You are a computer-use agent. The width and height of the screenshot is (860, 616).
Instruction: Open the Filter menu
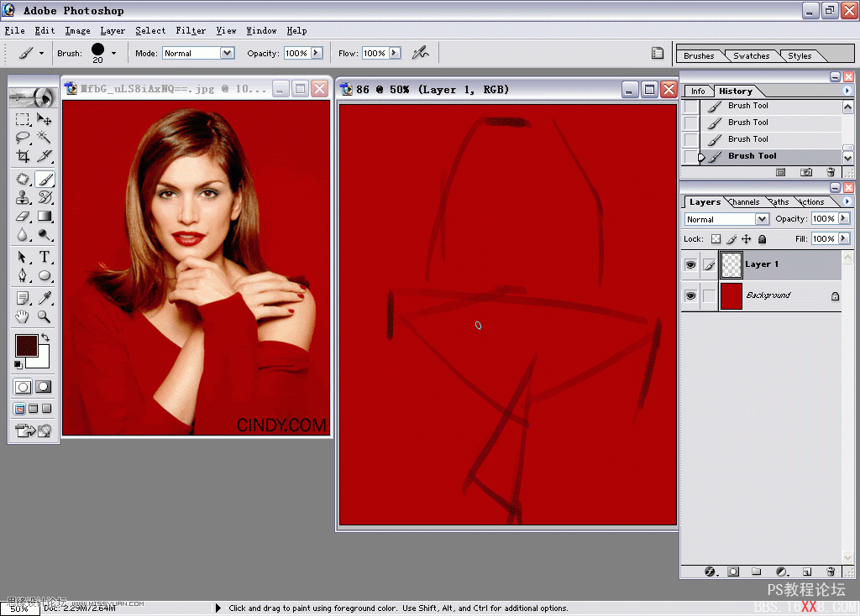(x=191, y=31)
